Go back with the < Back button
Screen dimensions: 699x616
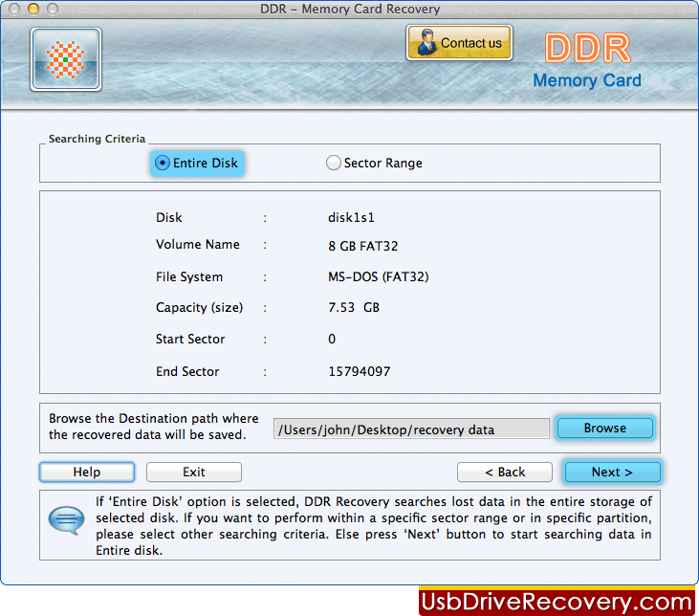pyautogui.click(x=505, y=472)
